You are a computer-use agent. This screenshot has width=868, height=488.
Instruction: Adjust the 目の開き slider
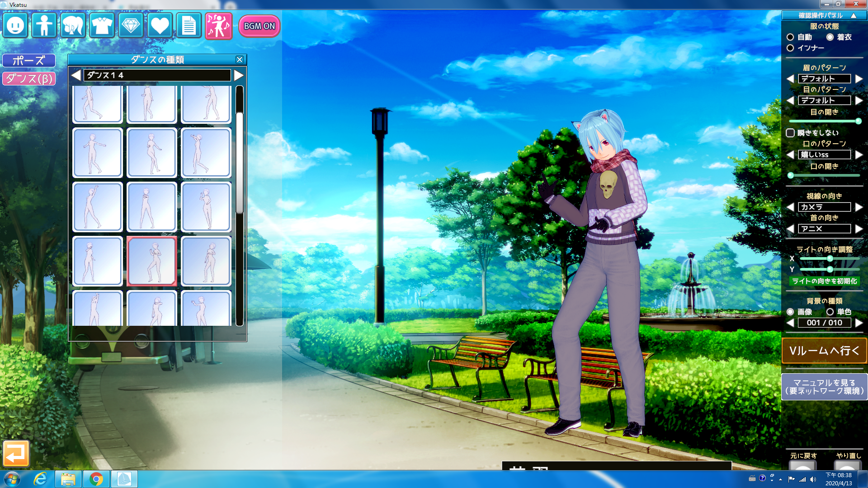tap(825, 121)
